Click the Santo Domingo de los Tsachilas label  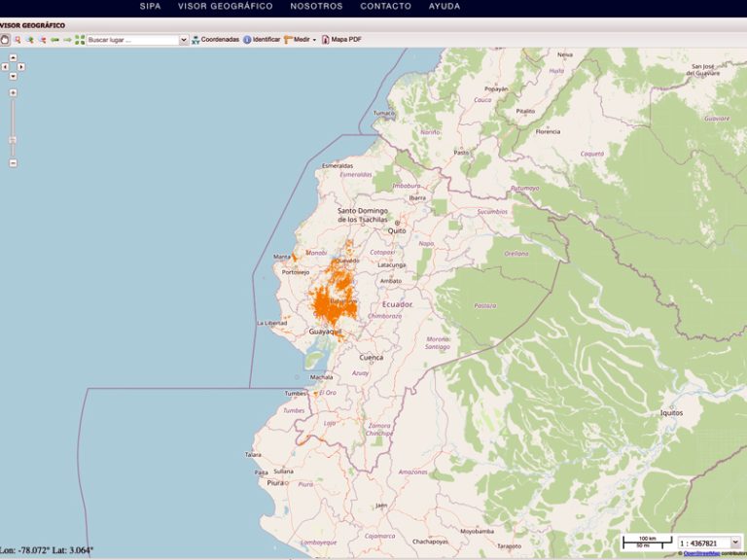[363, 215]
